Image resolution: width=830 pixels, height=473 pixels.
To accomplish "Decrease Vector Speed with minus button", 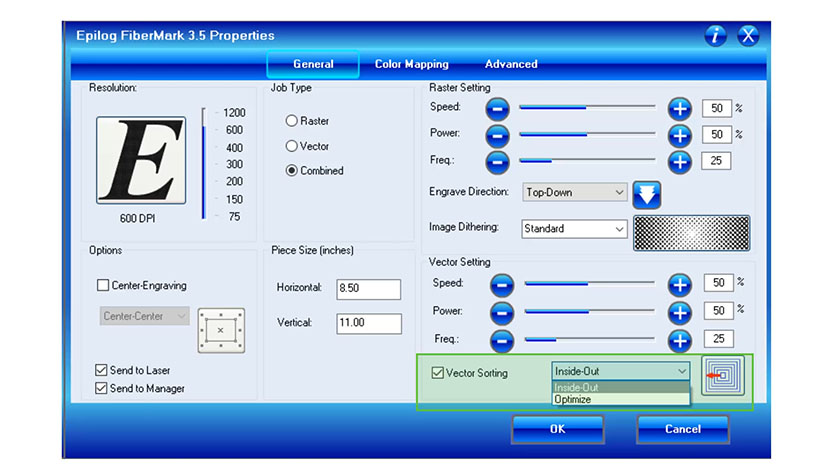I will click(x=503, y=284).
